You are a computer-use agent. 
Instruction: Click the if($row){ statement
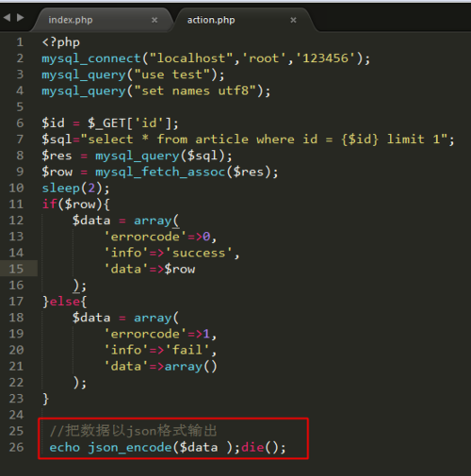click(x=75, y=205)
